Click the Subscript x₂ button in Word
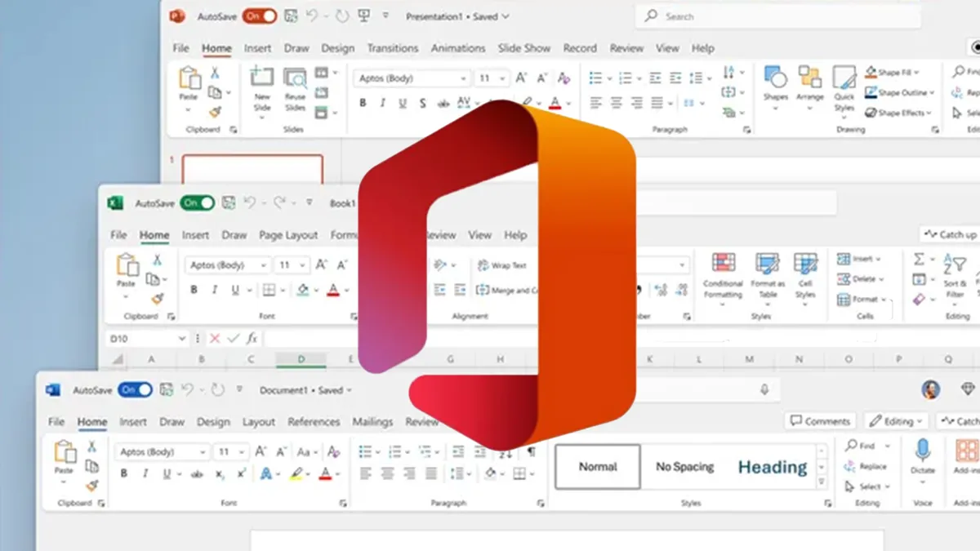The height and width of the screenshot is (551, 980). point(220,474)
